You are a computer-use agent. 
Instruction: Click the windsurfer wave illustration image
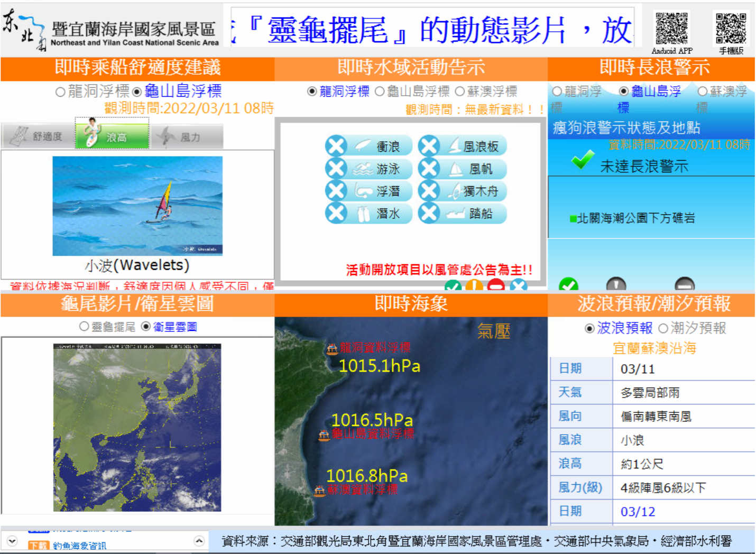point(137,206)
